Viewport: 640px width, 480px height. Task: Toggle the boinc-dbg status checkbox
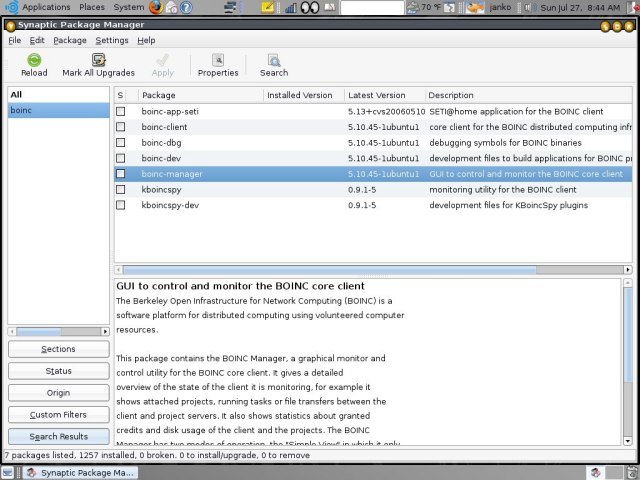pos(120,142)
